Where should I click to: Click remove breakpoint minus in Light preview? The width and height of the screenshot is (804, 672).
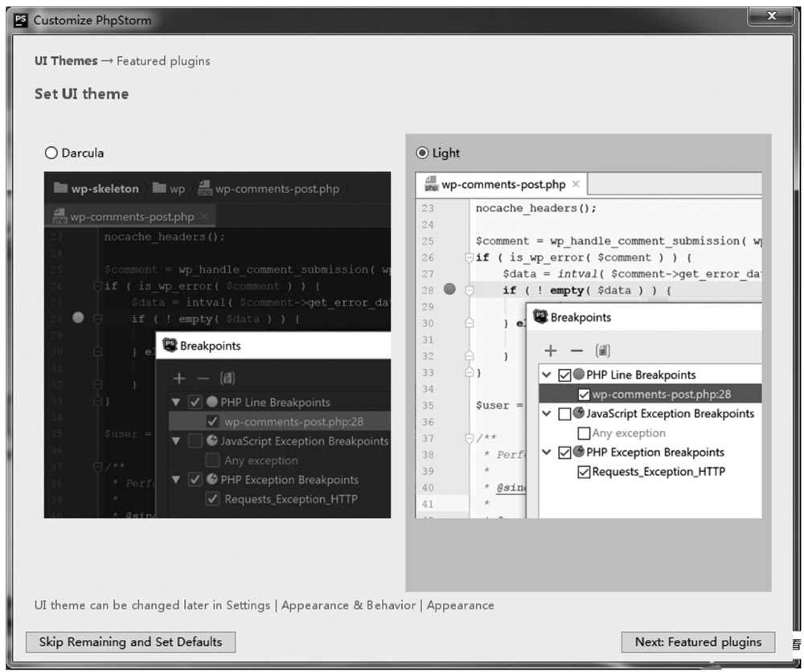pos(576,350)
